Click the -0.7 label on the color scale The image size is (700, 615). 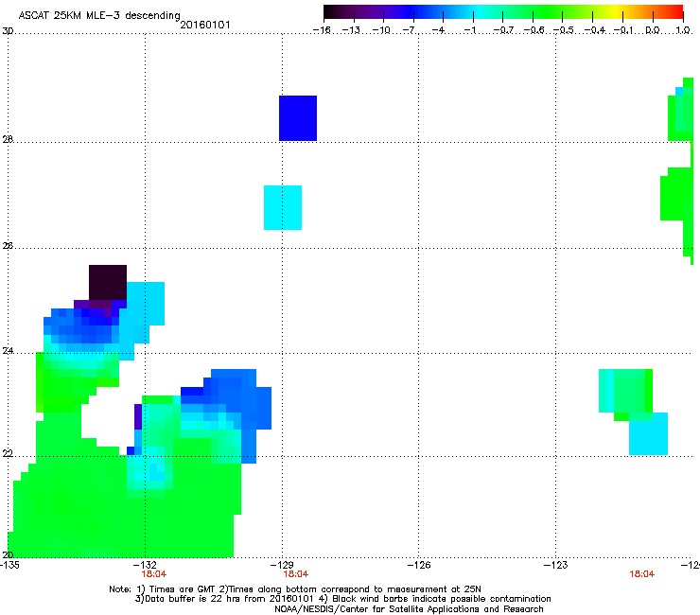coord(503,30)
